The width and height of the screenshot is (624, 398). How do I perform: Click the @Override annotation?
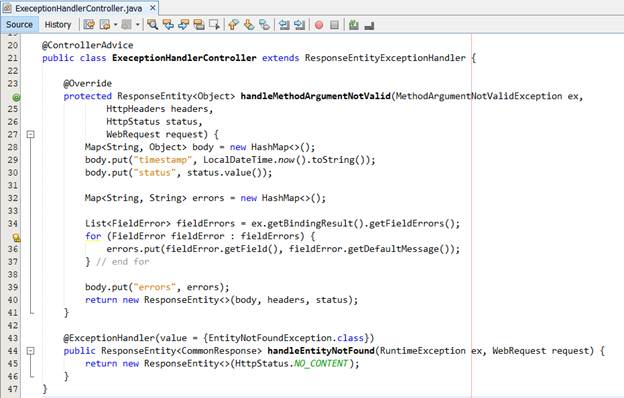point(88,83)
